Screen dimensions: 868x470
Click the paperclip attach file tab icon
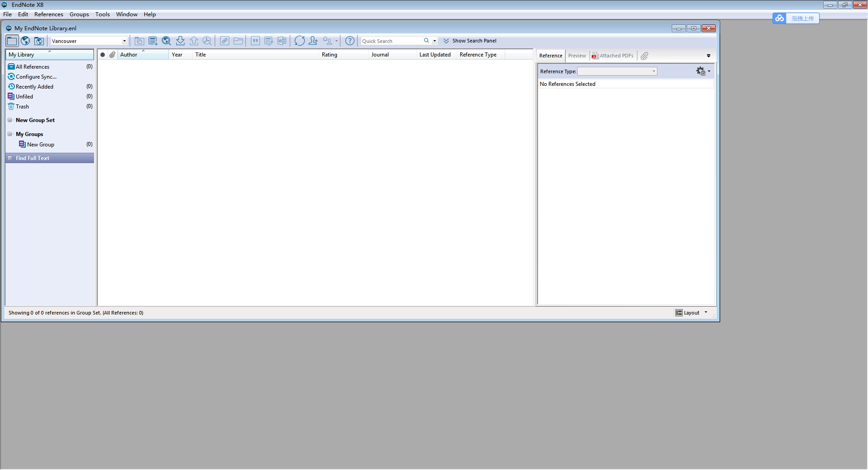645,56
